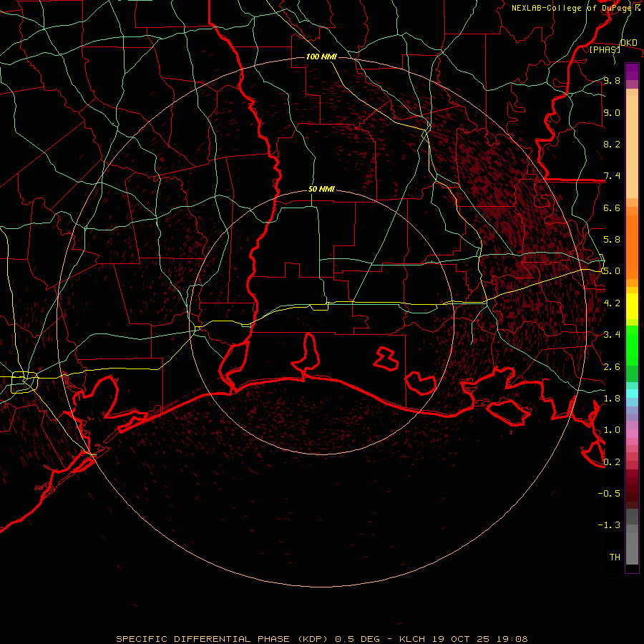Screen dimensions: 644x644
Task: Click the 9.0 value on the scale
Action: [612, 112]
